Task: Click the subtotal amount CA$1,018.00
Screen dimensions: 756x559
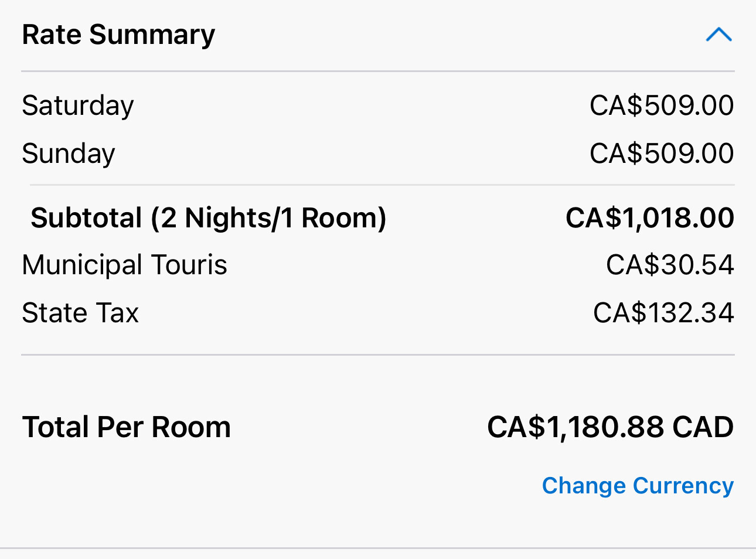Action: coord(649,218)
